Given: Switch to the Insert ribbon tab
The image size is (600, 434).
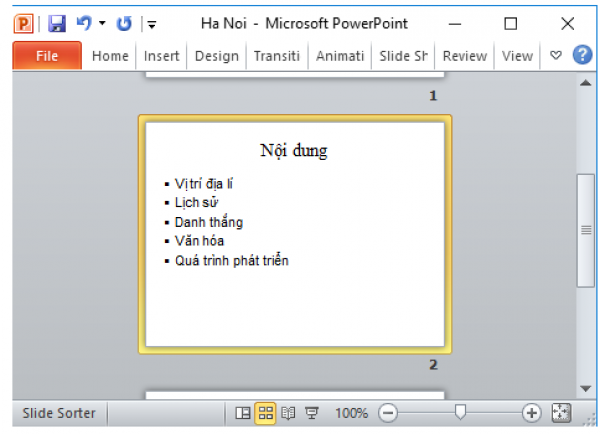Looking at the screenshot, I should coord(161,56).
